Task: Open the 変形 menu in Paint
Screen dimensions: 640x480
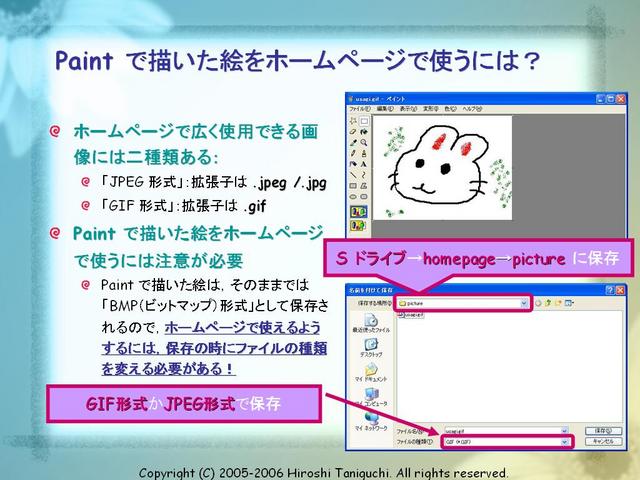Action: pos(431,109)
